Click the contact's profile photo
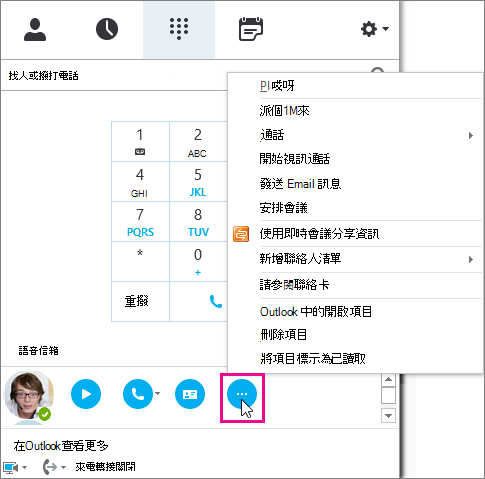485x479 pixels. [29, 396]
